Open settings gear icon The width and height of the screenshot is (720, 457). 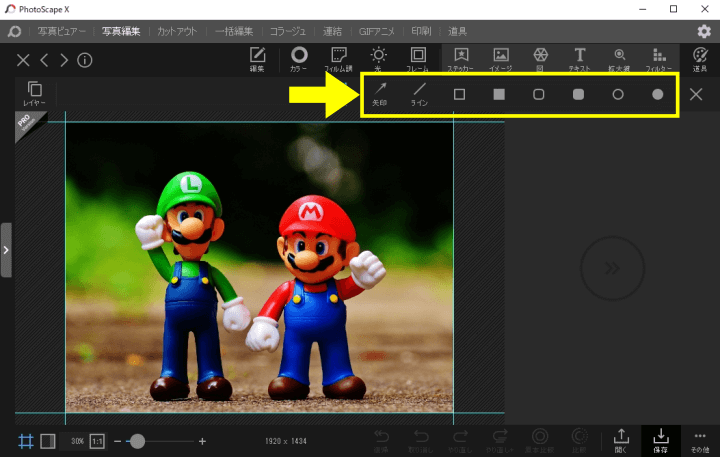tap(704, 31)
